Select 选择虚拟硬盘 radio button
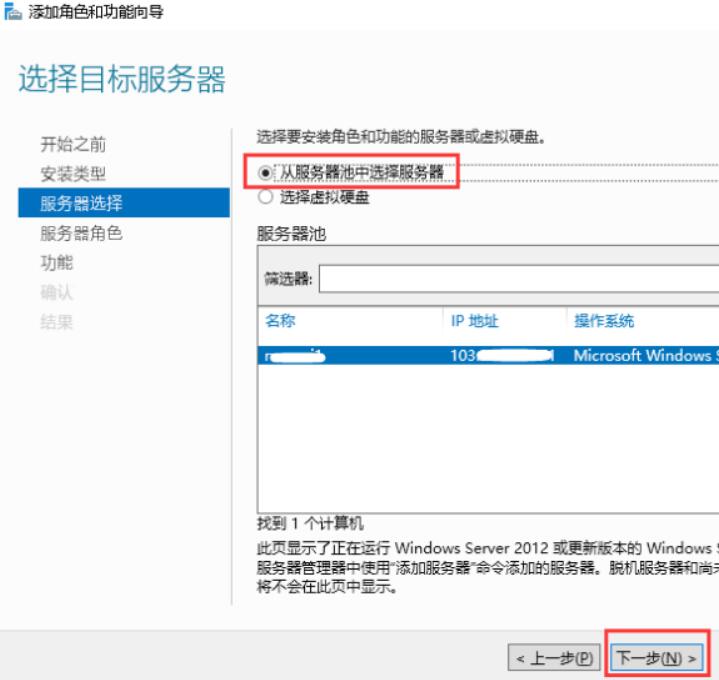This screenshot has height=680, width=719. 265,197
